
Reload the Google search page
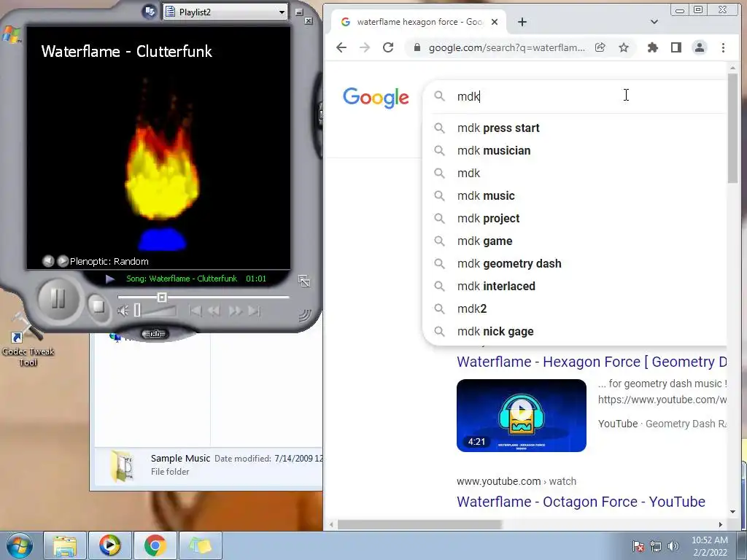(388, 47)
